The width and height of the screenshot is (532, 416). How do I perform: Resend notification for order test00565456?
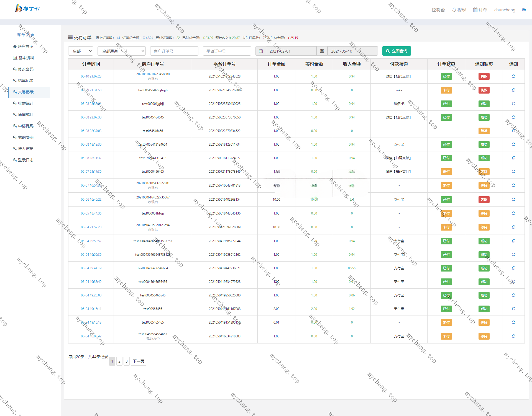pyautogui.click(x=513, y=309)
